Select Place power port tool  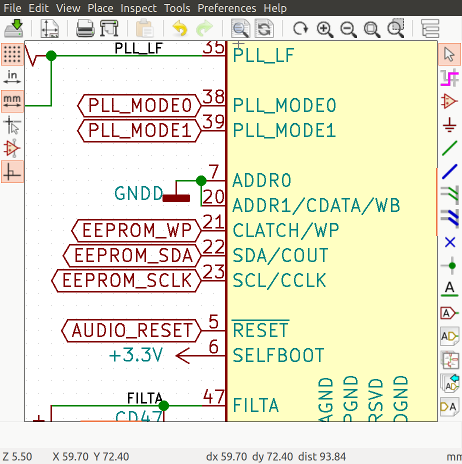point(449,125)
